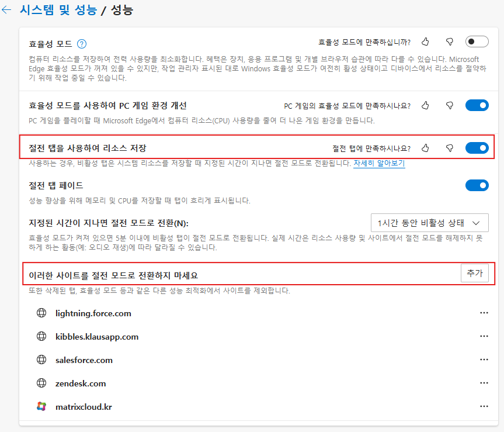Click the efficiency mode help question icon
The image size is (504, 432).
[x=82, y=43]
